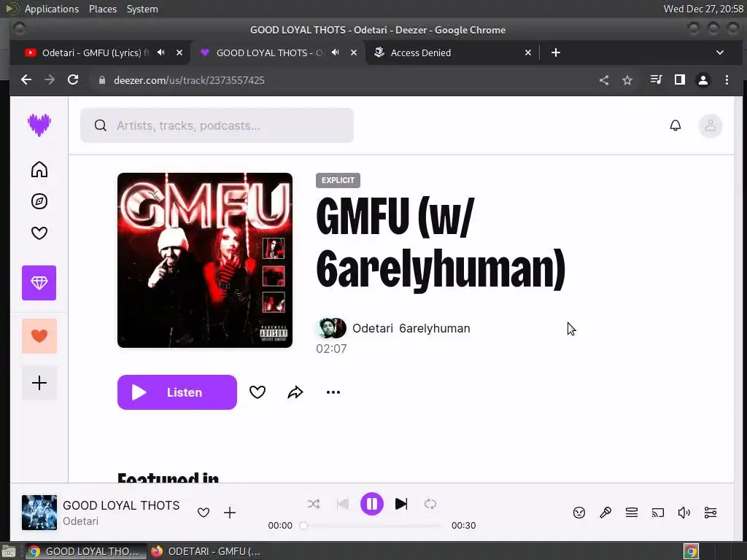Open the Explore compass icon
The width and height of the screenshot is (747, 560).
point(39,201)
